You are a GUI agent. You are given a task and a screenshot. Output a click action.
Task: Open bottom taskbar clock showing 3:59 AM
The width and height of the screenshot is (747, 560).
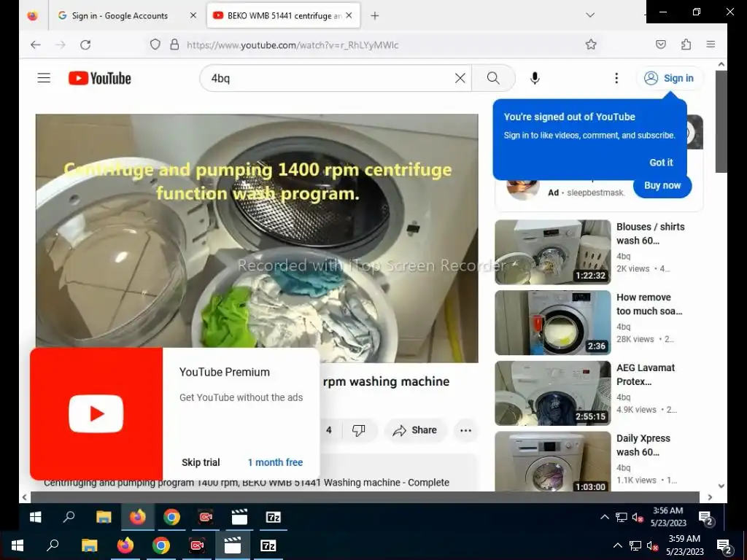(x=684, y=545)
